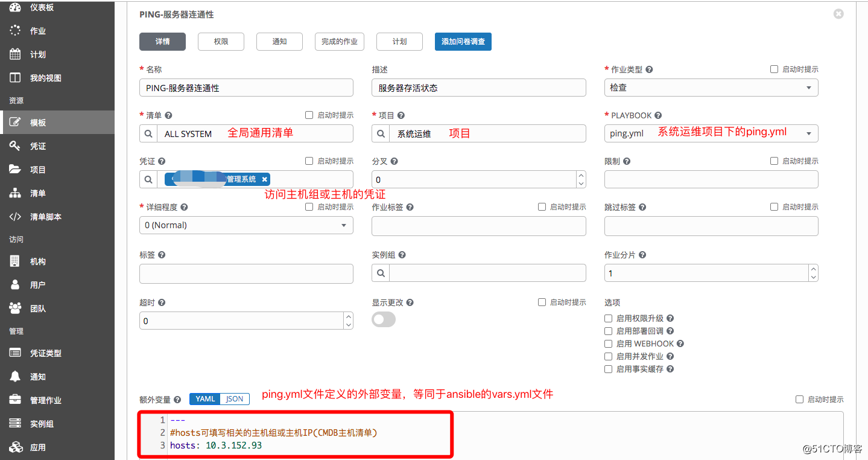Click the 描述 input field

click(479, 88)
